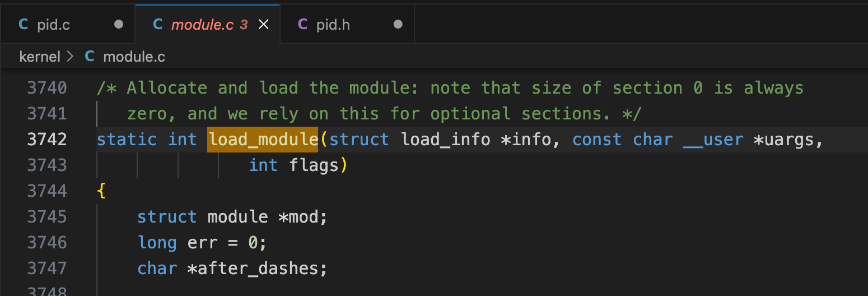
Task: Click the C icon in the breadcrumb bar
Action: click(90, 57)
